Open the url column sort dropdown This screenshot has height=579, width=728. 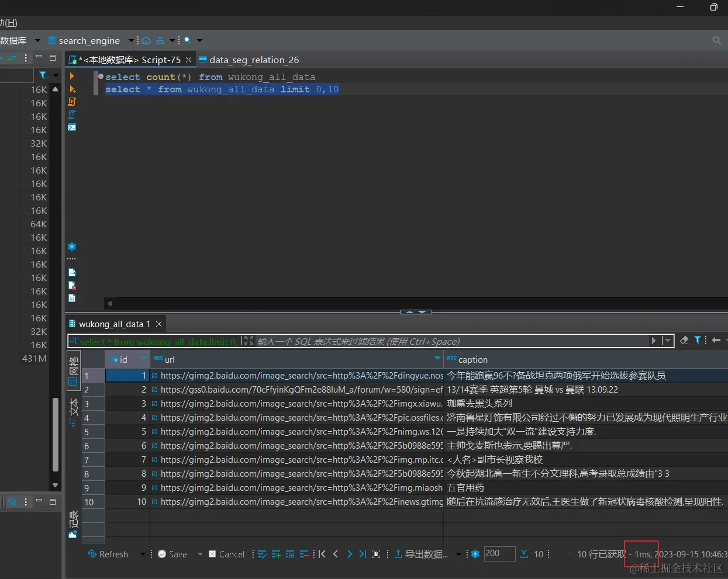tap(437, 358)
